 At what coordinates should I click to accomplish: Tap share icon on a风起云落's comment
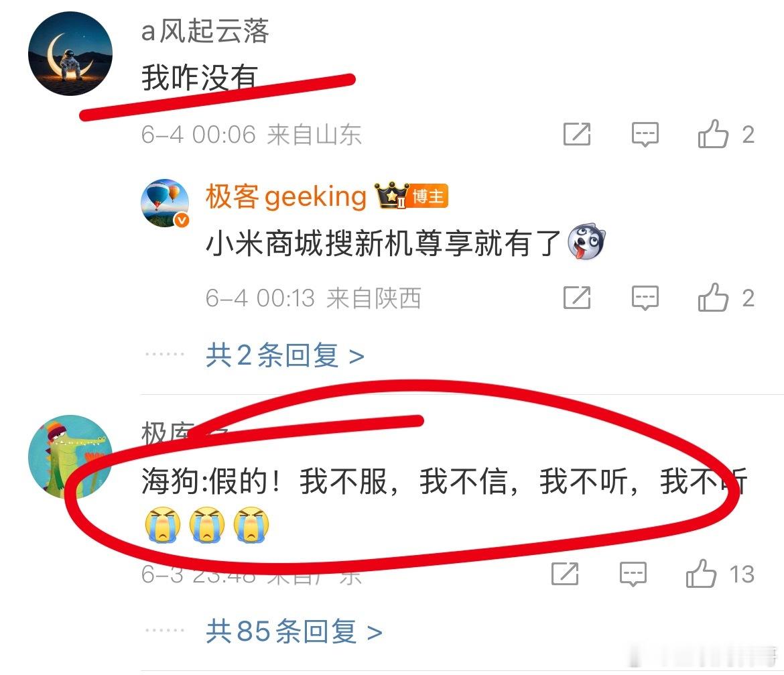(x=577, y=134)
